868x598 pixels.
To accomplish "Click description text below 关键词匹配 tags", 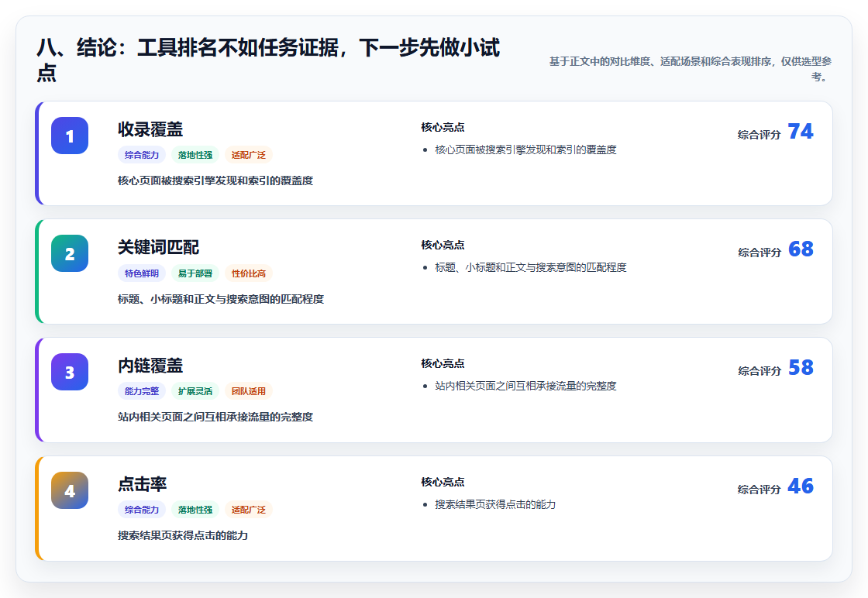I will [x=221, y=299].
